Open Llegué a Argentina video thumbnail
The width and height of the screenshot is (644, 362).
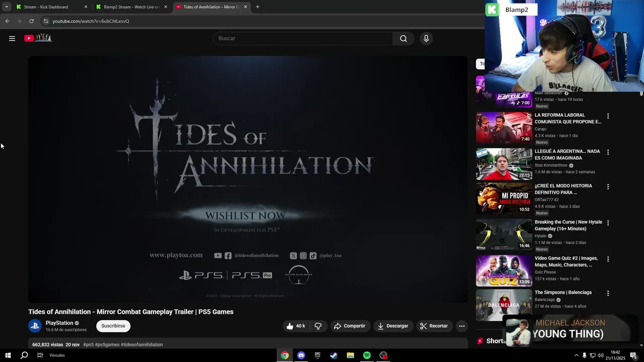tap(504, 164)
